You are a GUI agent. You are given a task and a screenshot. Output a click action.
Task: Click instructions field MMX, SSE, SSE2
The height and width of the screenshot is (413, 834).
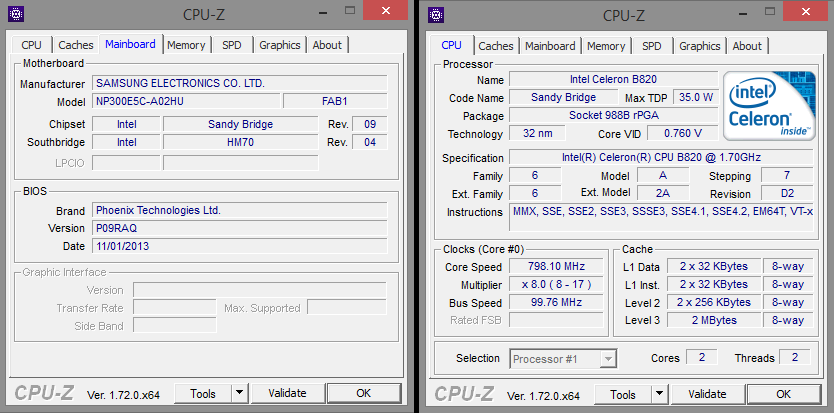661,217
